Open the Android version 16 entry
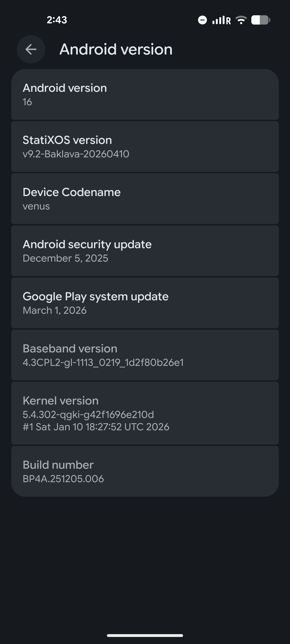 [145, 95]
